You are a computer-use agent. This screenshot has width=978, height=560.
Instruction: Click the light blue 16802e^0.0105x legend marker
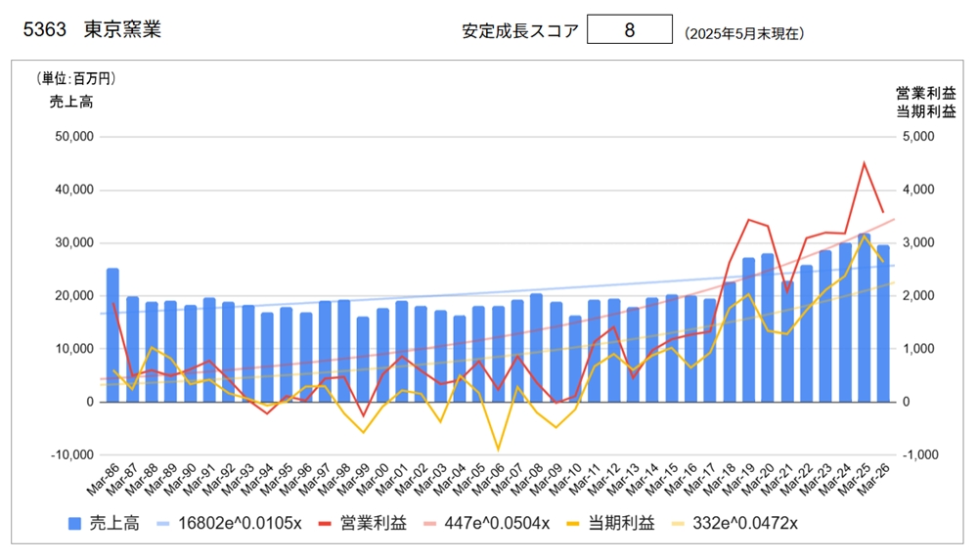(x=162, y=523)
